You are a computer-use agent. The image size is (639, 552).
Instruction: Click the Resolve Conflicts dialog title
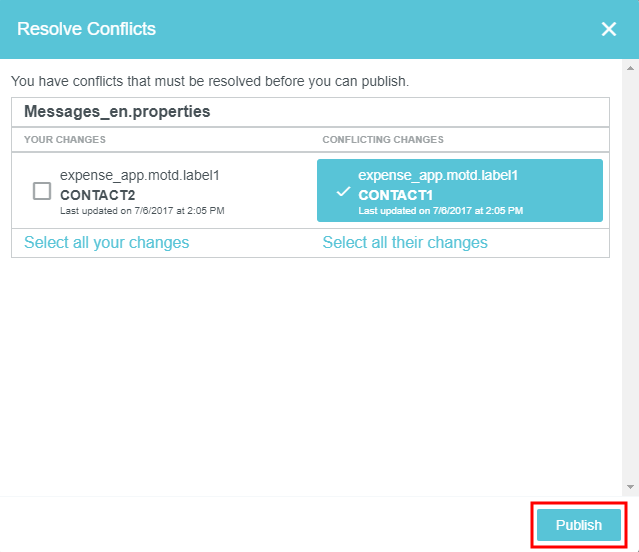coord(87,29)
